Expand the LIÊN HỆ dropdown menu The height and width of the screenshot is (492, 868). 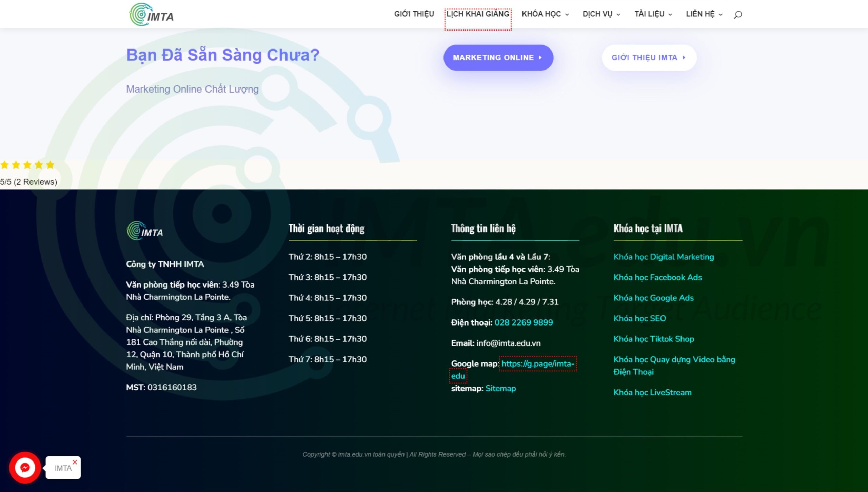(704, 14)
